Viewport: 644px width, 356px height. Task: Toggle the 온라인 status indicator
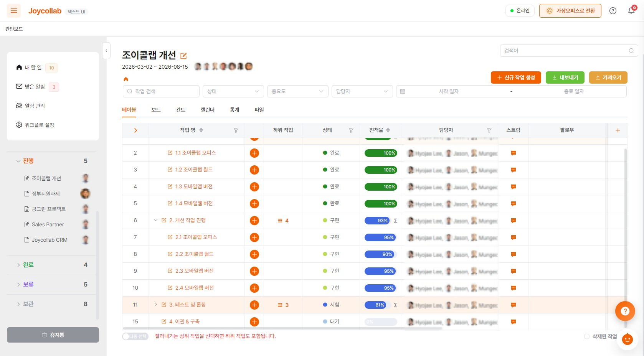[x=520, y=11]
